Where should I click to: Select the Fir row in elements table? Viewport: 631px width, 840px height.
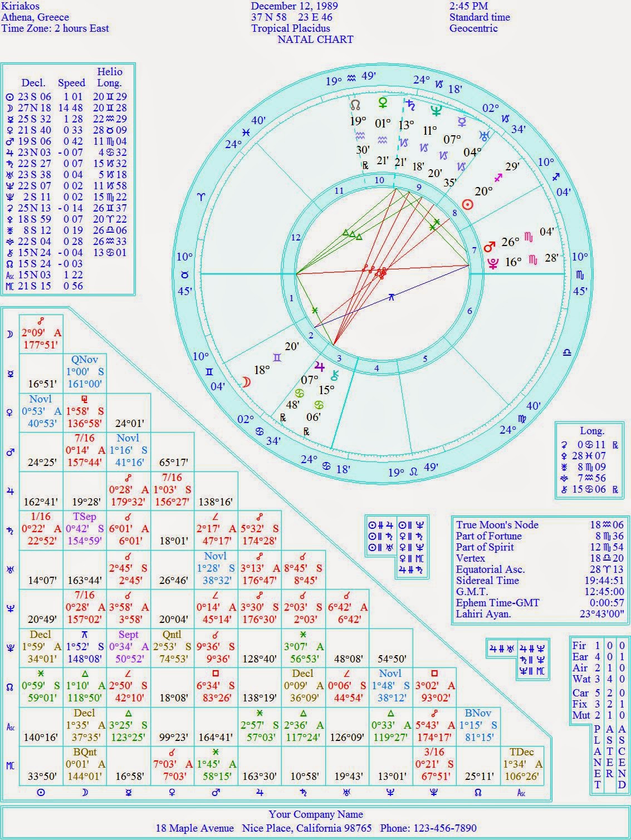[x=599, y=646]
